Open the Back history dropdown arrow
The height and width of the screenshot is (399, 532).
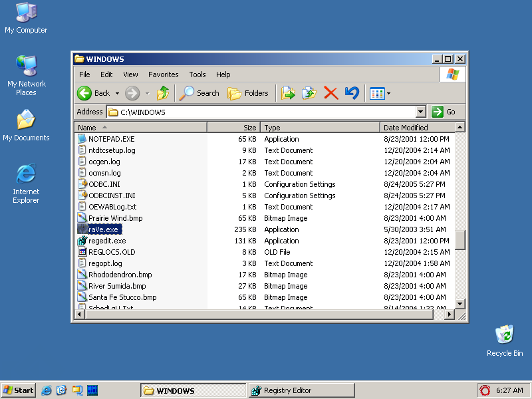[x=117, y=93]
